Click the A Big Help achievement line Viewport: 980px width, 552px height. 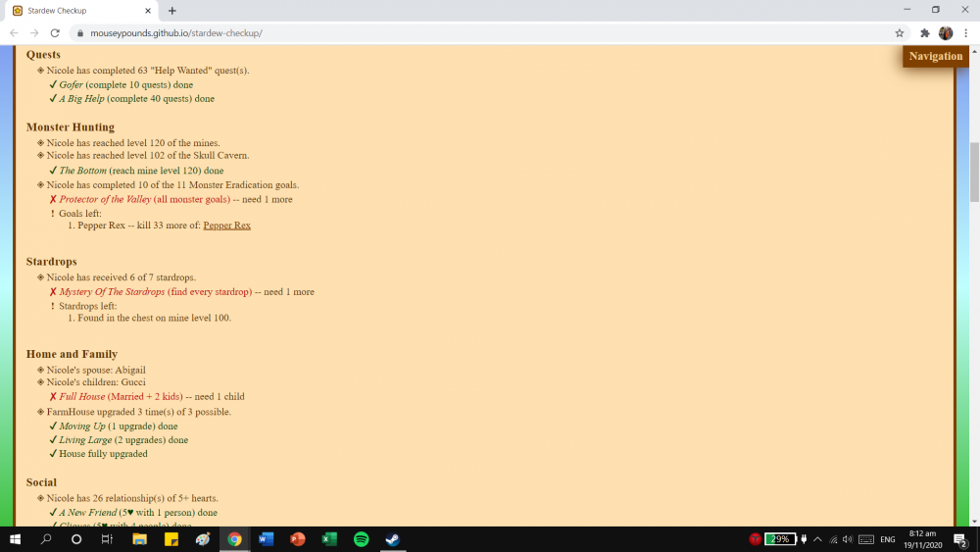click(x=132, y=99)
